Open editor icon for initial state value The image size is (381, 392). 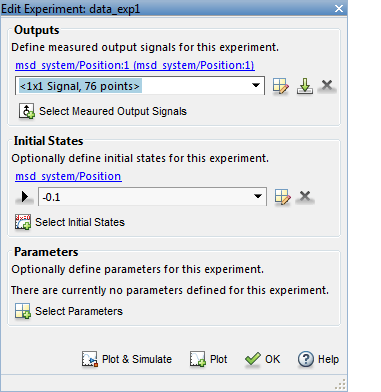click(283, 197)
